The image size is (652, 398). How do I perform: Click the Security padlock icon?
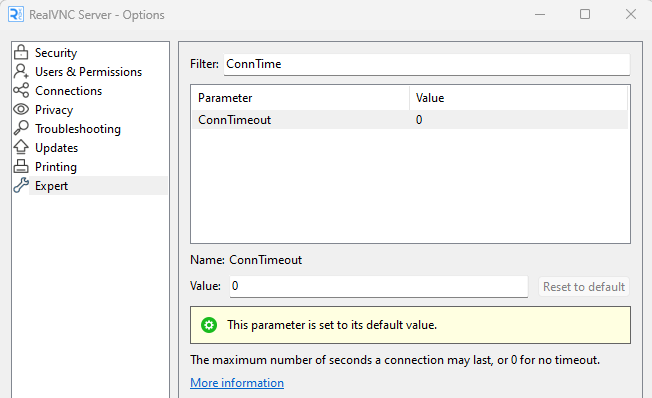(21, 52)
